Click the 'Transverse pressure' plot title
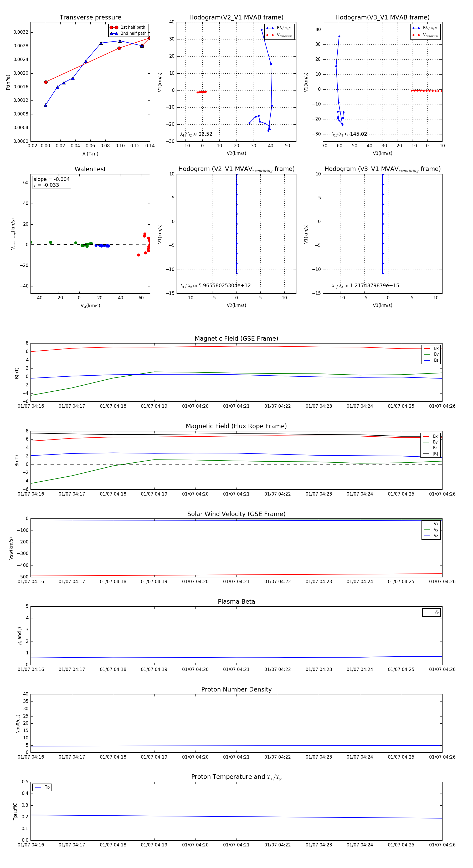The height and width of the screenshot is (868, 473). 90,18
